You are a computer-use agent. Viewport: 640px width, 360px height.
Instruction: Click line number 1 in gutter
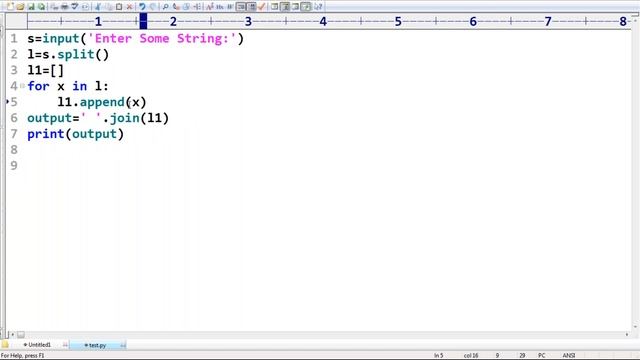pos(14,38)
